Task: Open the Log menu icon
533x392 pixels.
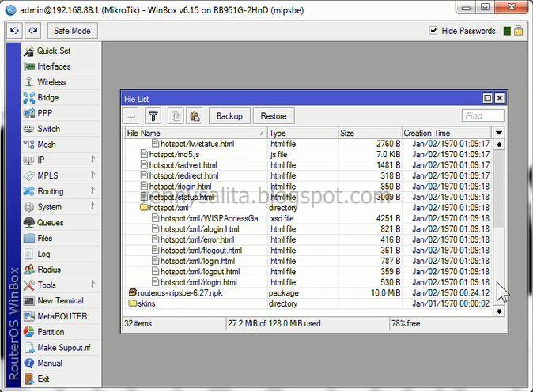Action: [29, 254]
